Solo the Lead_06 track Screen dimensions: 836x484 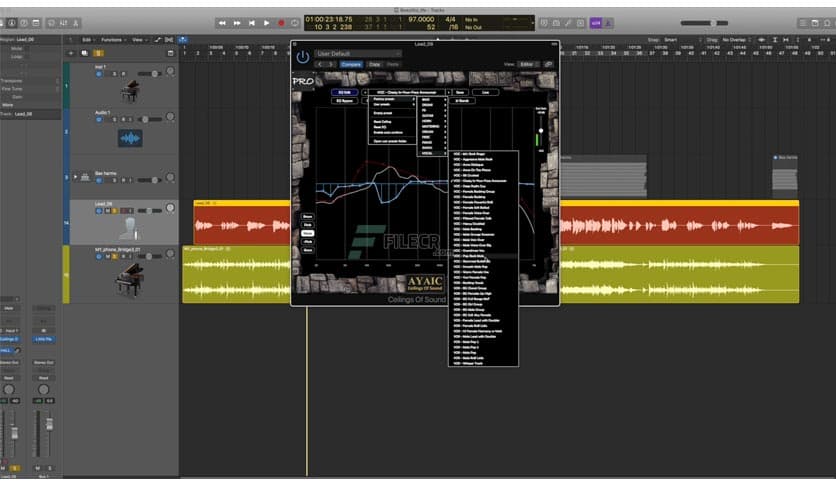point(115,211)
